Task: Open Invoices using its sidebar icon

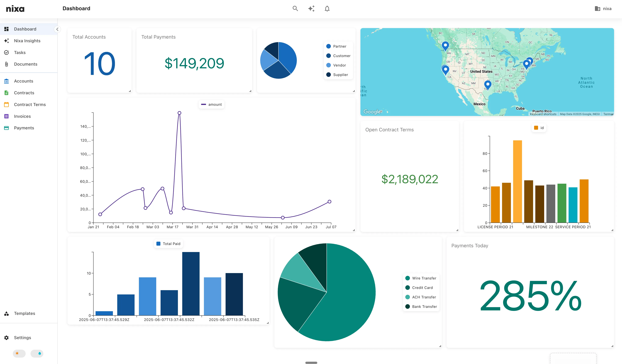Action: click(x=6, y=116)
